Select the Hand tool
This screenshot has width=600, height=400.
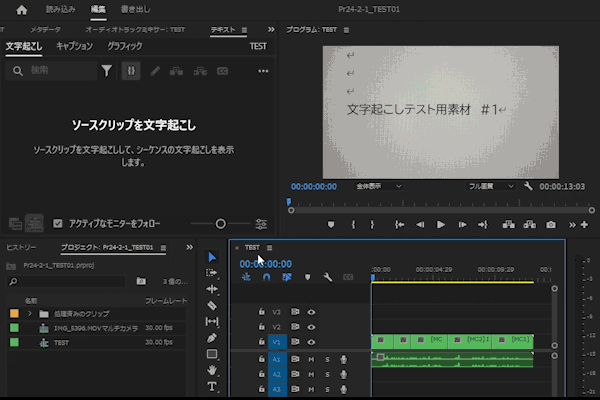coord(212,370)
